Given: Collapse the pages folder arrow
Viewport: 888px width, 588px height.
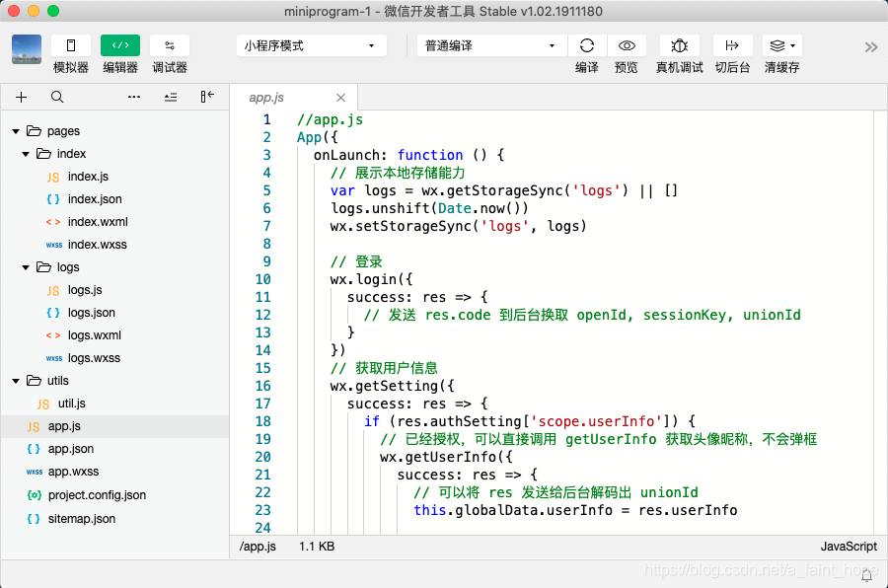Looking at the screenshot, I should click(x=16, y=131).
